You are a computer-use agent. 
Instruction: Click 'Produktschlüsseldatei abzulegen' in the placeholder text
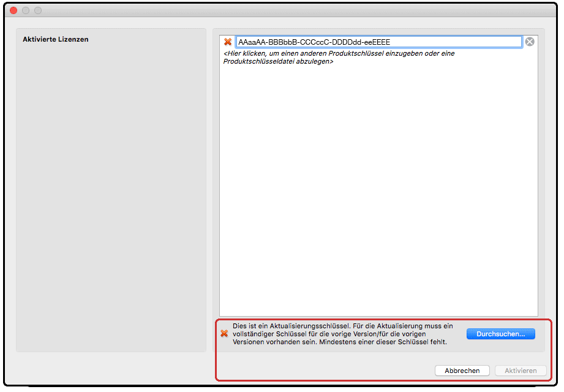[x=277, y=62]
